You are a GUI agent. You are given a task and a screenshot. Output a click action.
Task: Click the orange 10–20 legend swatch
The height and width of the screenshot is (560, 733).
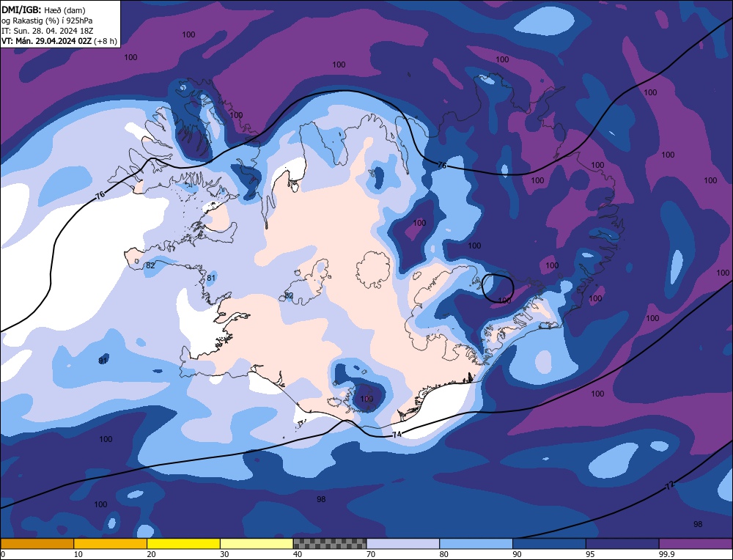coord(111,544)
